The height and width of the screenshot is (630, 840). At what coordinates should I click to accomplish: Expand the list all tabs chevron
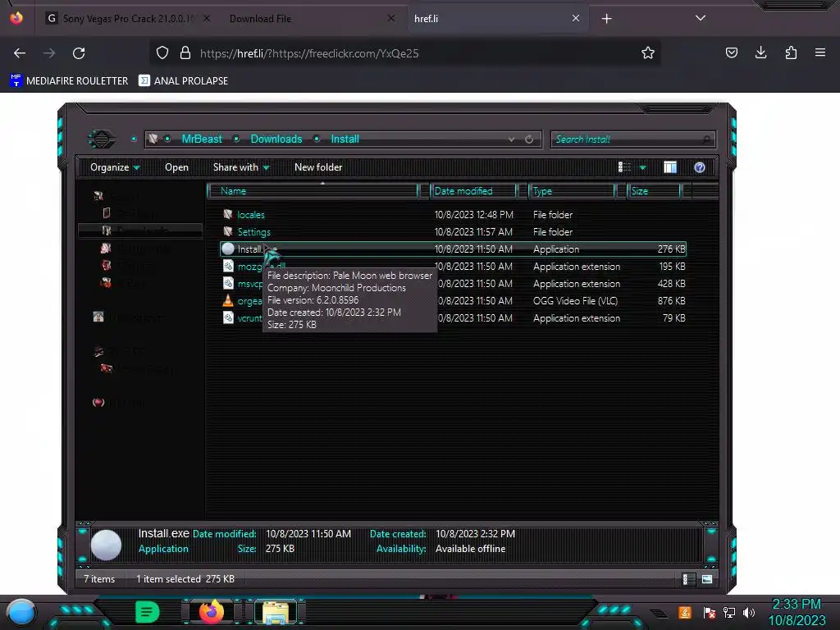pos(701,18)
